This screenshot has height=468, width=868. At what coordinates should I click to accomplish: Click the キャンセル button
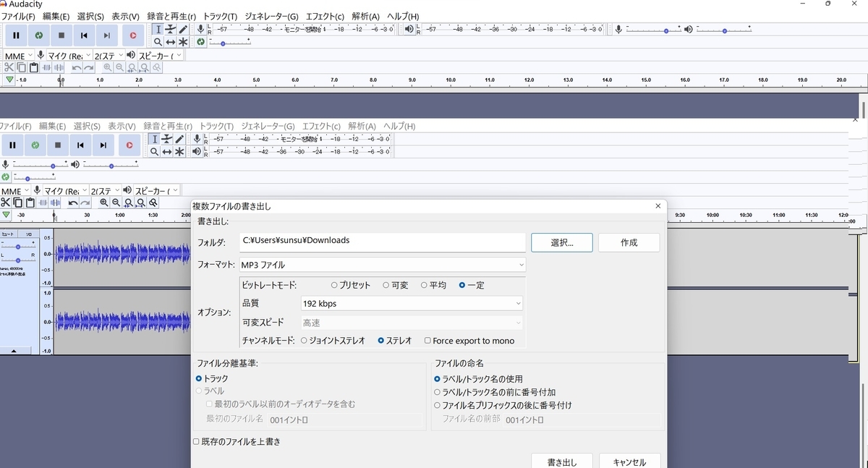(x=629, y=461)
